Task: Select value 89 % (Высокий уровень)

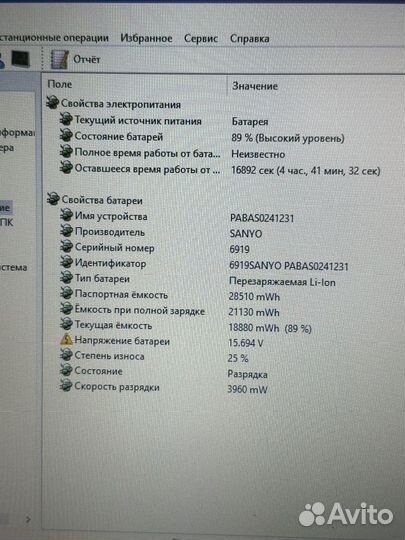Action: 288,138
